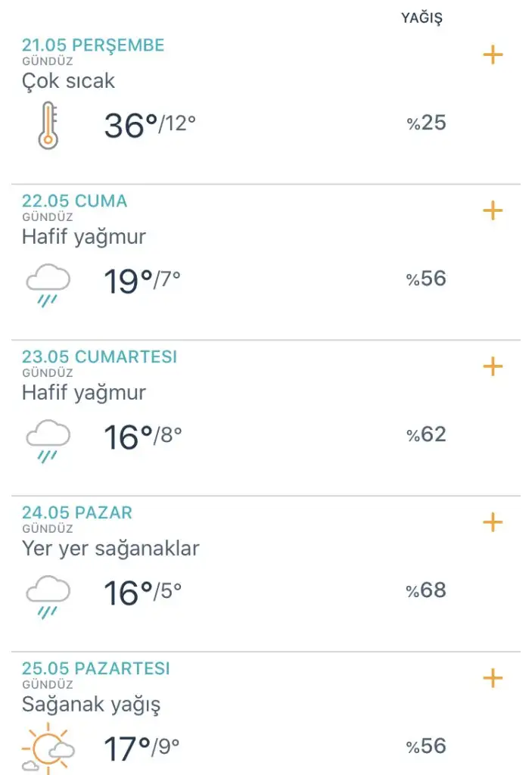Tap the thermometer hot weather icon
Image resolution: width=532 pixels, height=775 pixels.
click(48, 125)
